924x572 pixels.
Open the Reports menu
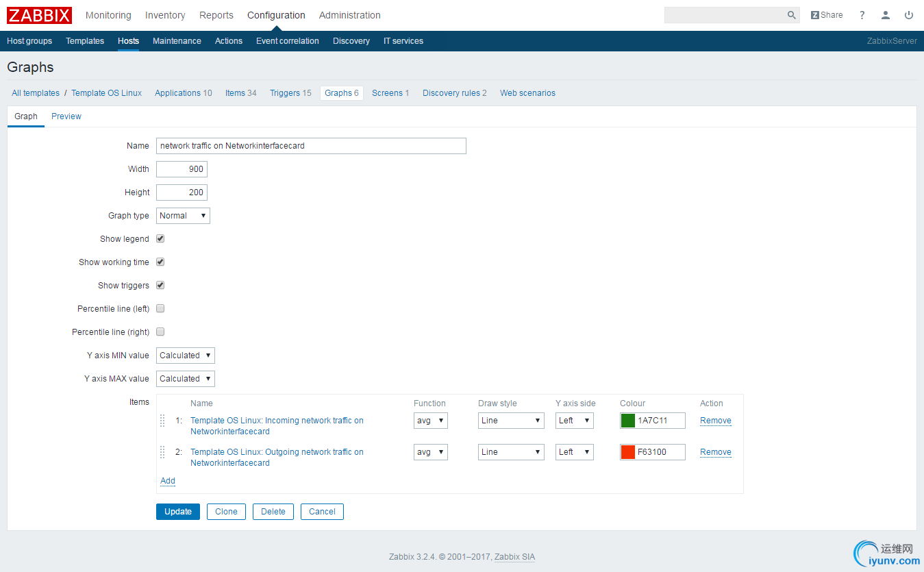coord(216,15)
